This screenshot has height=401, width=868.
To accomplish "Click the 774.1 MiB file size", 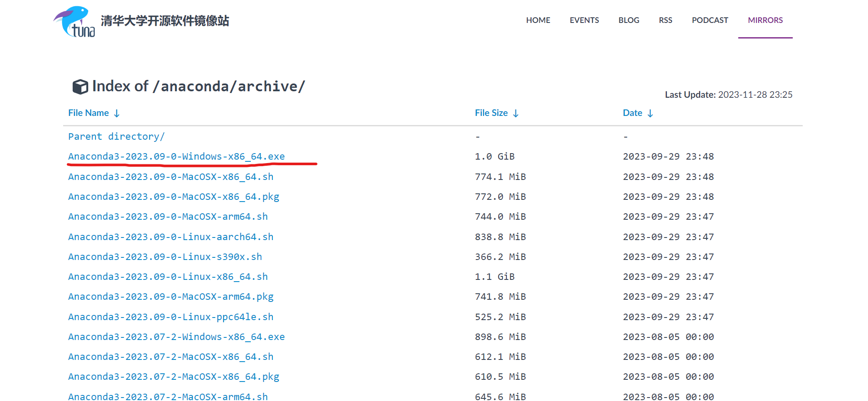I will point(500,177).
